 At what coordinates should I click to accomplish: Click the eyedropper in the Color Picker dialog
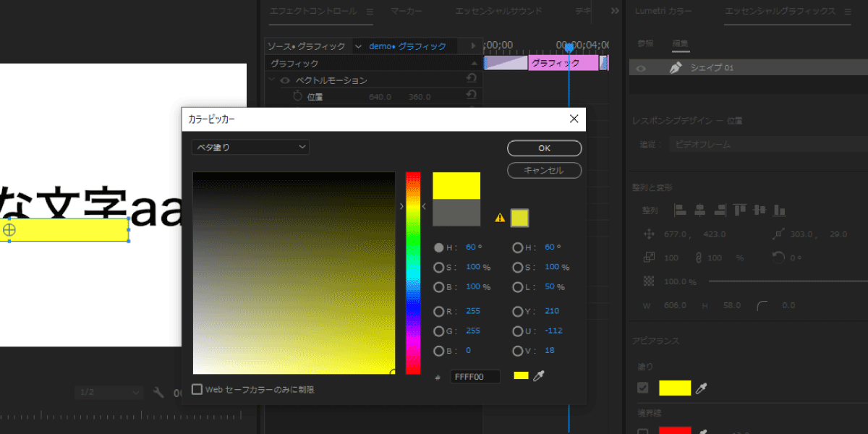tap(538, 376)
